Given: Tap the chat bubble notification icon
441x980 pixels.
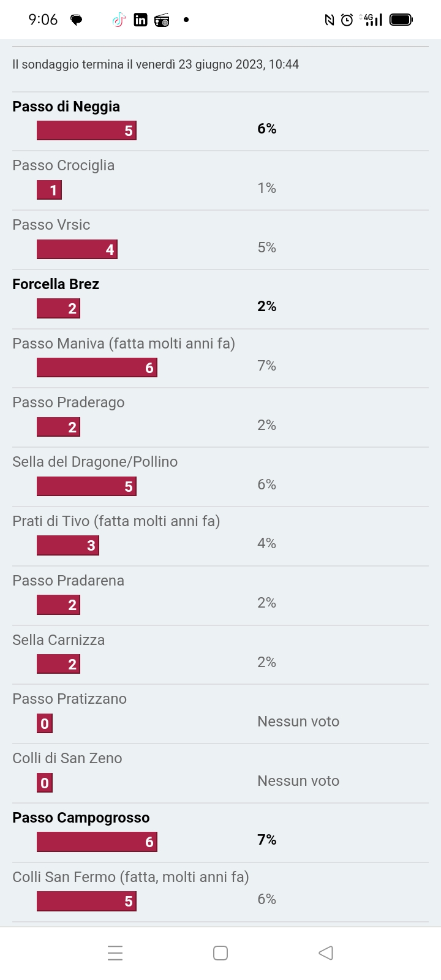Looking at the screenshot, I should click(x=77, y=20).
